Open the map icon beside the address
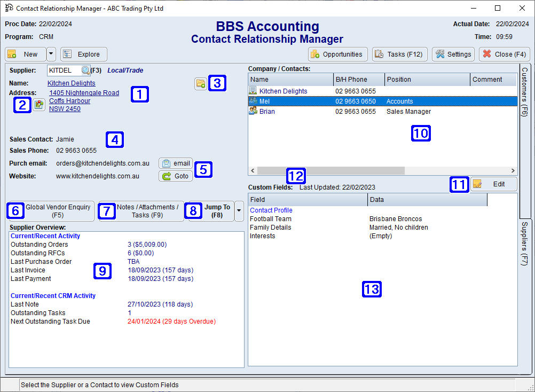Viewport: 535px width, 392px height. click(x=38, y=105)
